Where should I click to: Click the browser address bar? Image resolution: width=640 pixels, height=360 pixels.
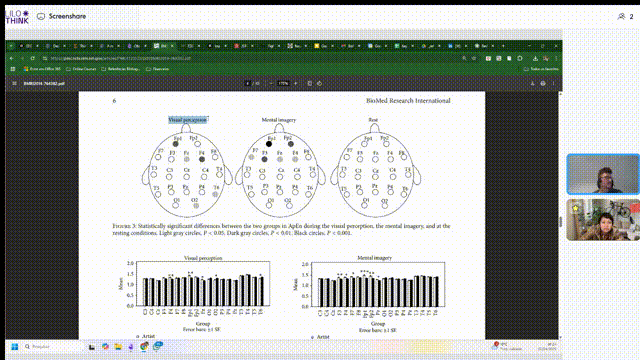253,58
